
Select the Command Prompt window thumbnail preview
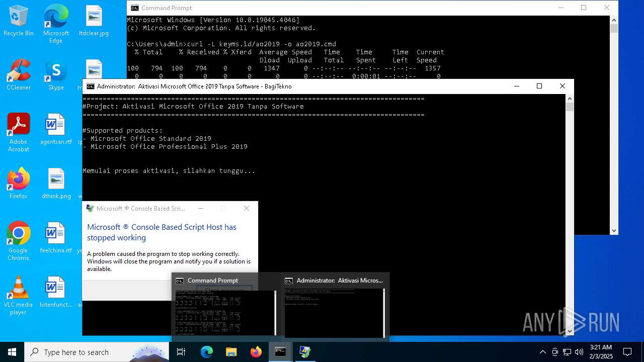pos(226,306)
